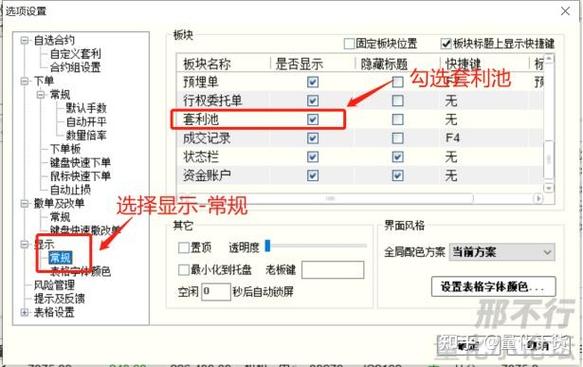Click the table's horizontal scrollbar thumb
The width and height of the screenshot is (583, 367).
[329, 199]
